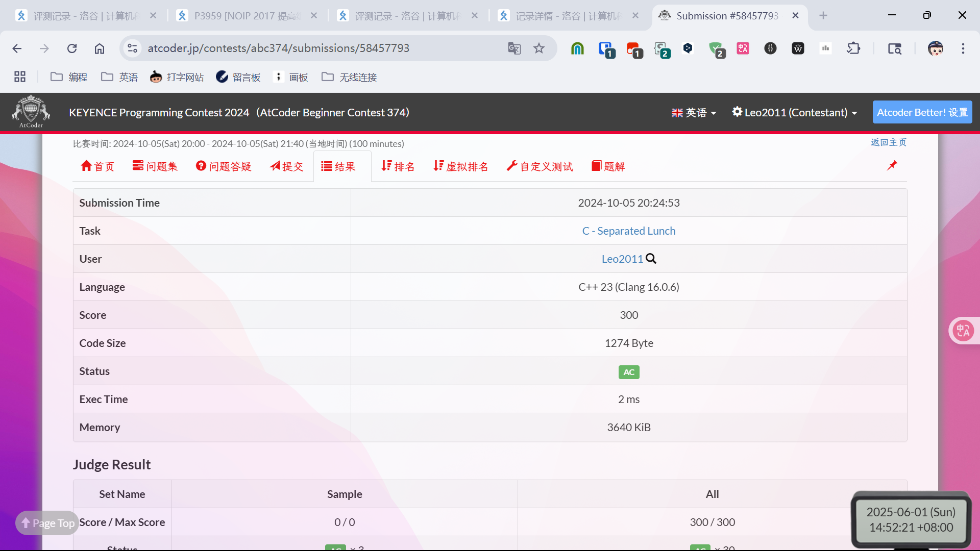
Task: Click the white bar-chart extension icon
Action: coord(825,48)
